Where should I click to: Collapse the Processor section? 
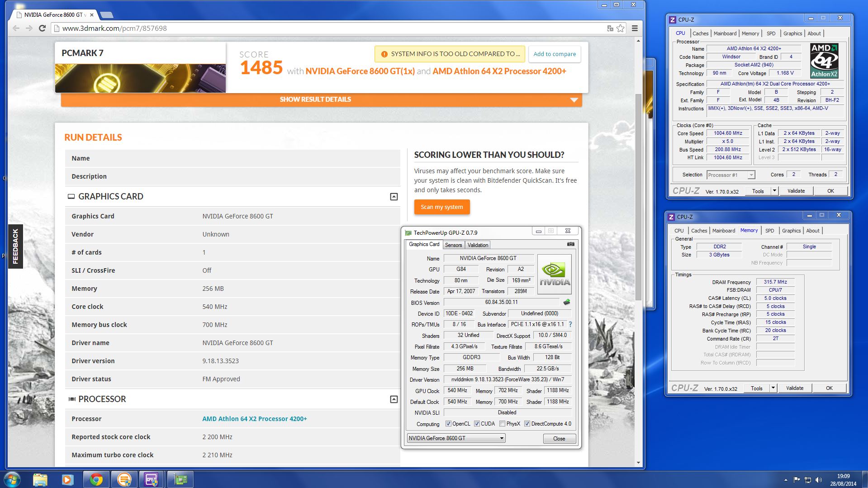click(394, 399)
